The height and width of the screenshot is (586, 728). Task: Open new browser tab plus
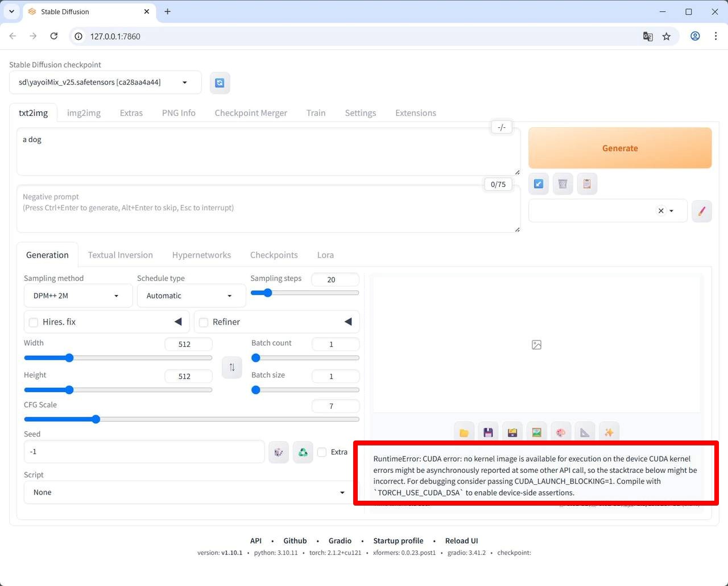point(168,11)
